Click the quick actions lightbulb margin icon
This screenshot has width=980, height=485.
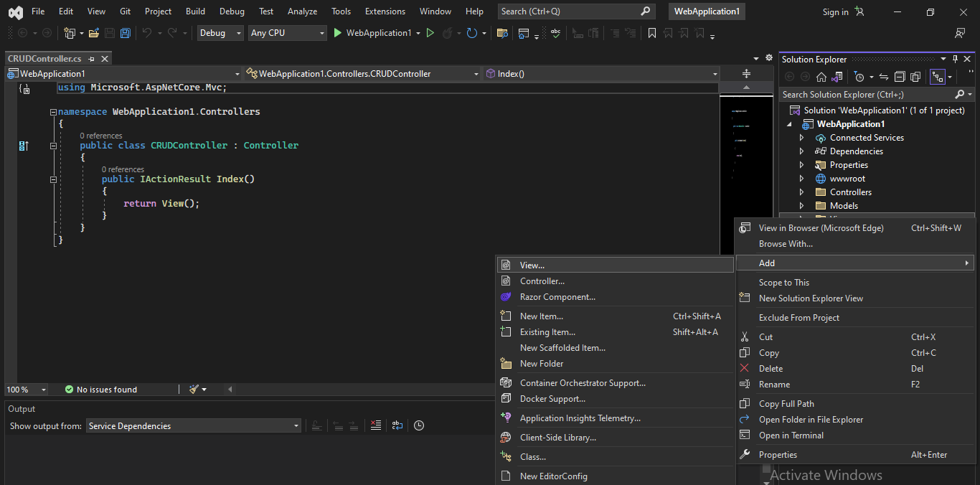point(24,90)
